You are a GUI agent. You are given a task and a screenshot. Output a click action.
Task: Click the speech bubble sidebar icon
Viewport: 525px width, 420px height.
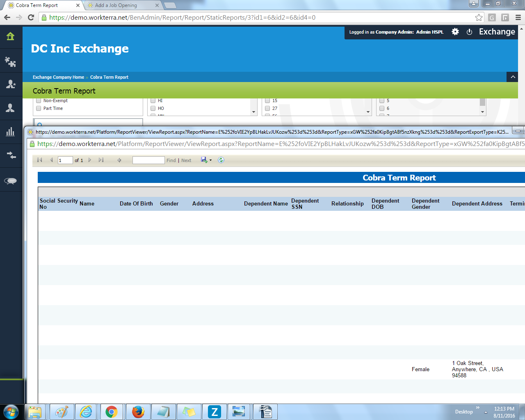[11, 181]
